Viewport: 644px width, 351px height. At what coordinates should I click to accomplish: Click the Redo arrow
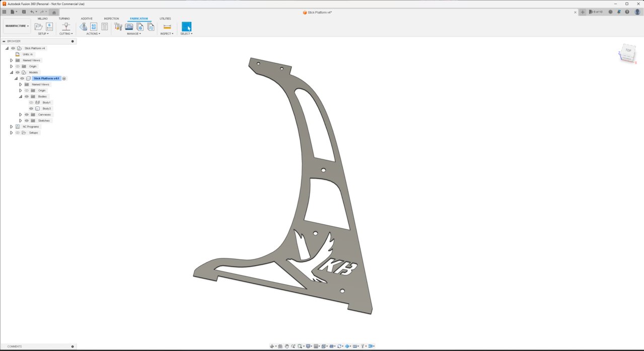42,12
